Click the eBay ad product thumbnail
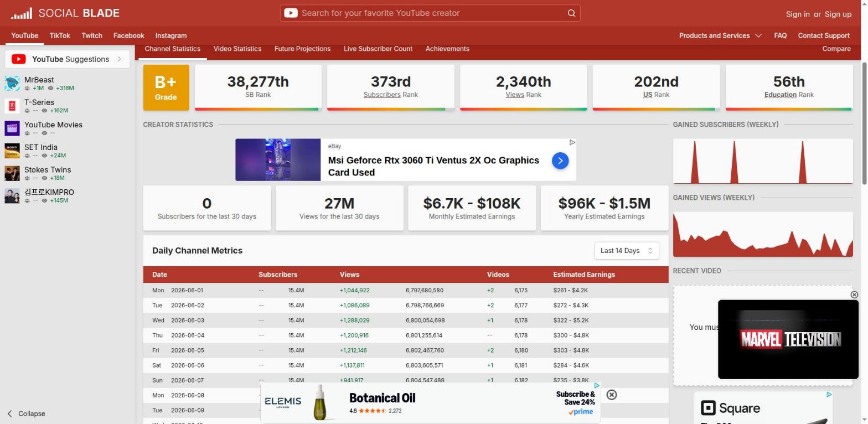 point(278,159)
